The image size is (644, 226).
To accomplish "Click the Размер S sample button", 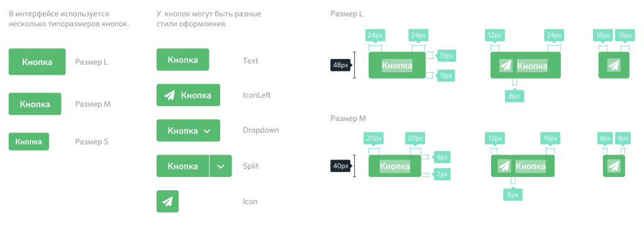I will pyautogui.click(x=29, y=141).
